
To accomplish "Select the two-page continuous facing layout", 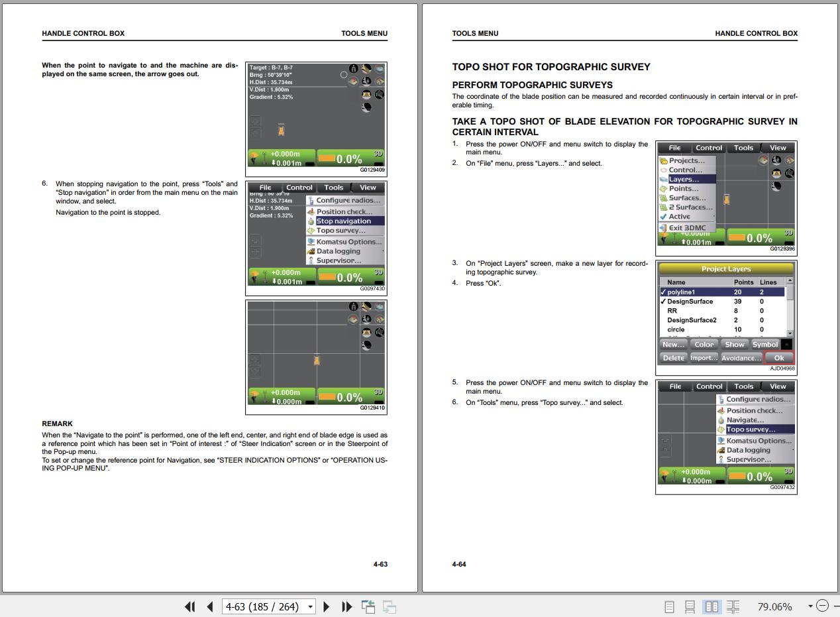I will coord(733,606).
